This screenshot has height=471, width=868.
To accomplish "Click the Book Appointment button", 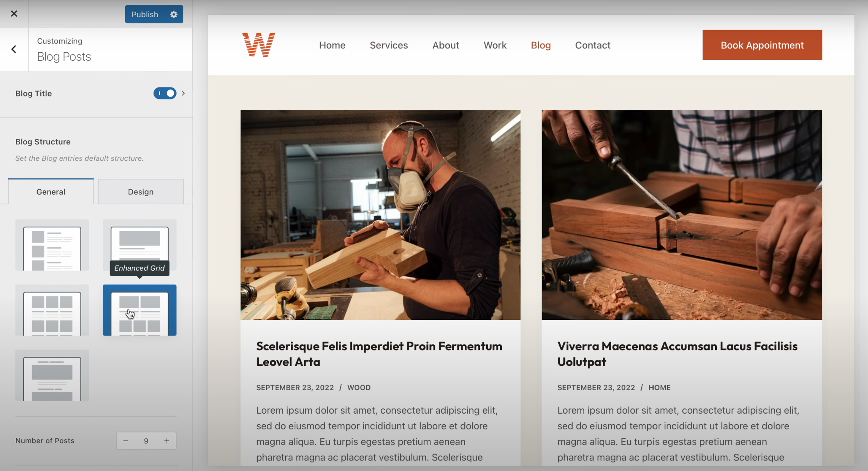I will tap(762, 45).
